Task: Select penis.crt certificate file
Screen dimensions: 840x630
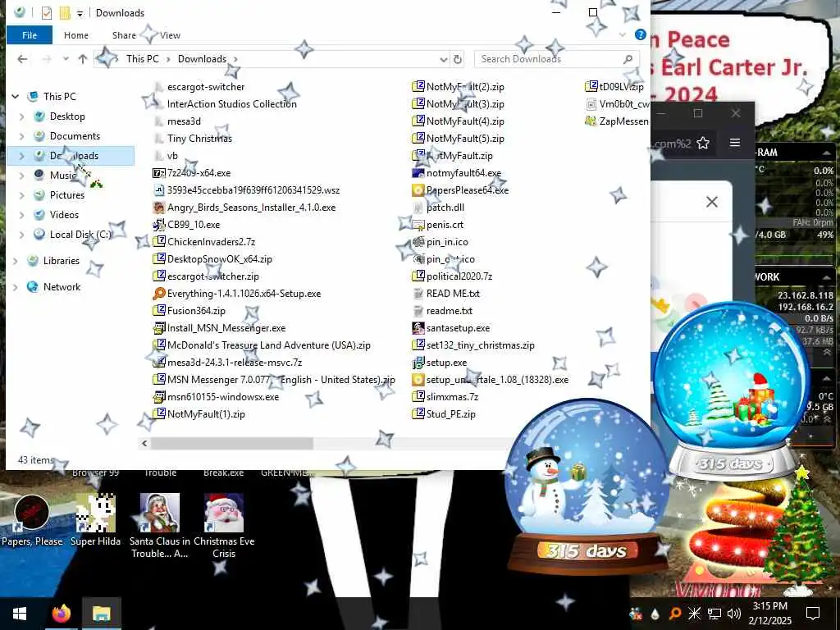Action: [438, 225]
